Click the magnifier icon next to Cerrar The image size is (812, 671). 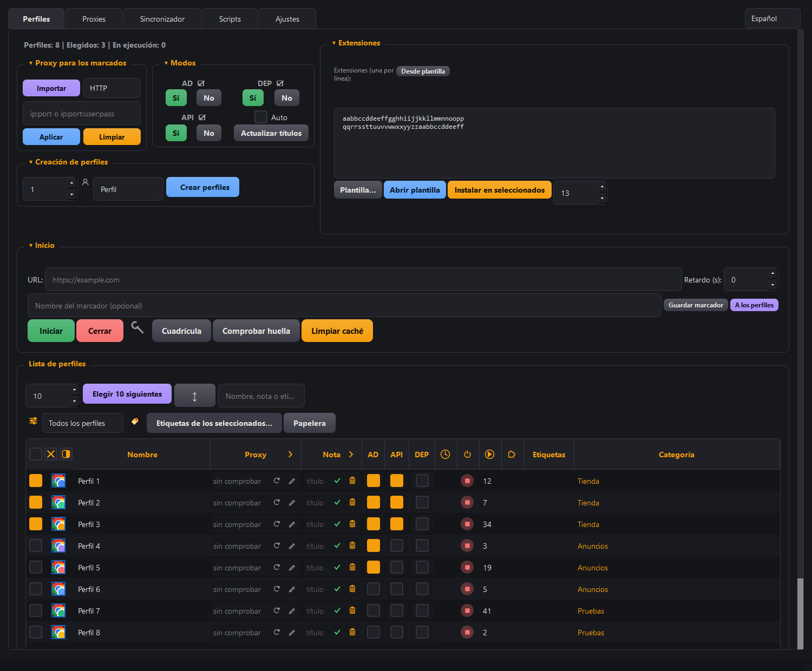tap(137, 328)
